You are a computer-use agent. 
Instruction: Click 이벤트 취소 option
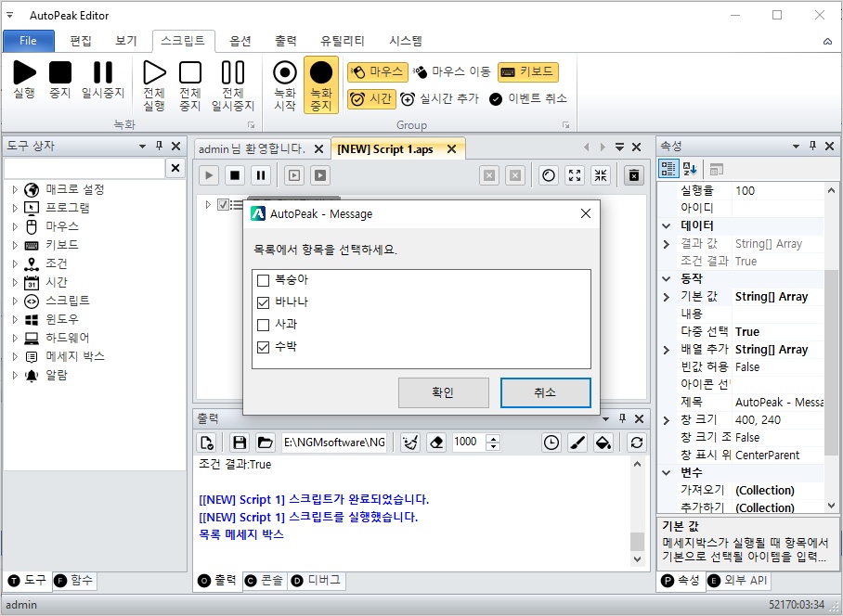coord(528,99)
